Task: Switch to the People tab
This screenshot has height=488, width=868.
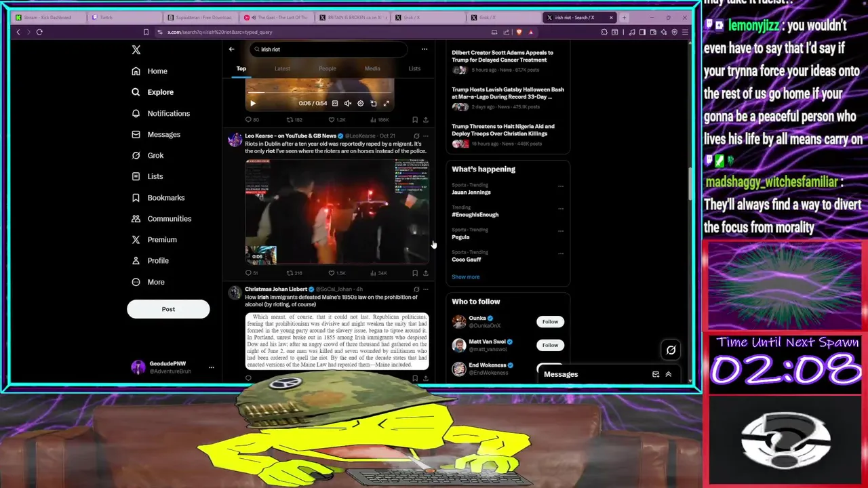Action: [327, 68]
